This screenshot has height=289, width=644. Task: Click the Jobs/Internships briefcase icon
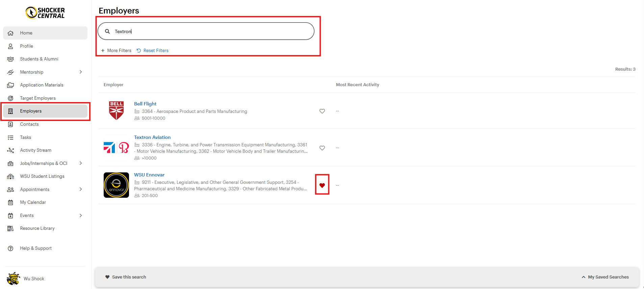(x=10, y=164)
